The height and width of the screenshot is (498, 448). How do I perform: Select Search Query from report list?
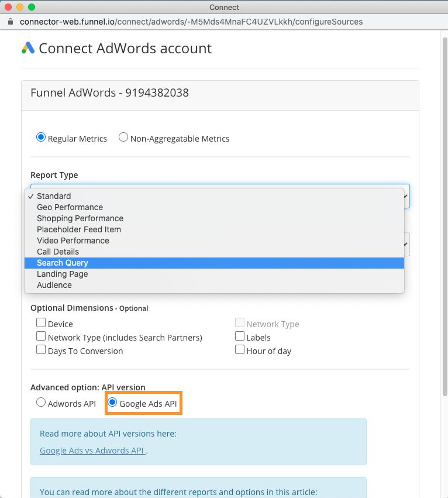pos(214,263)
